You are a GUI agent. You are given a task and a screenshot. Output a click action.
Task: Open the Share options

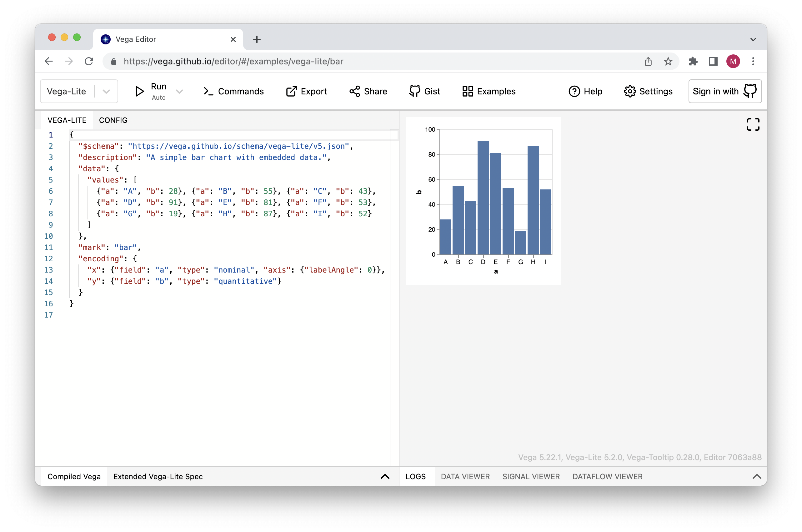(x=368, y=91)
